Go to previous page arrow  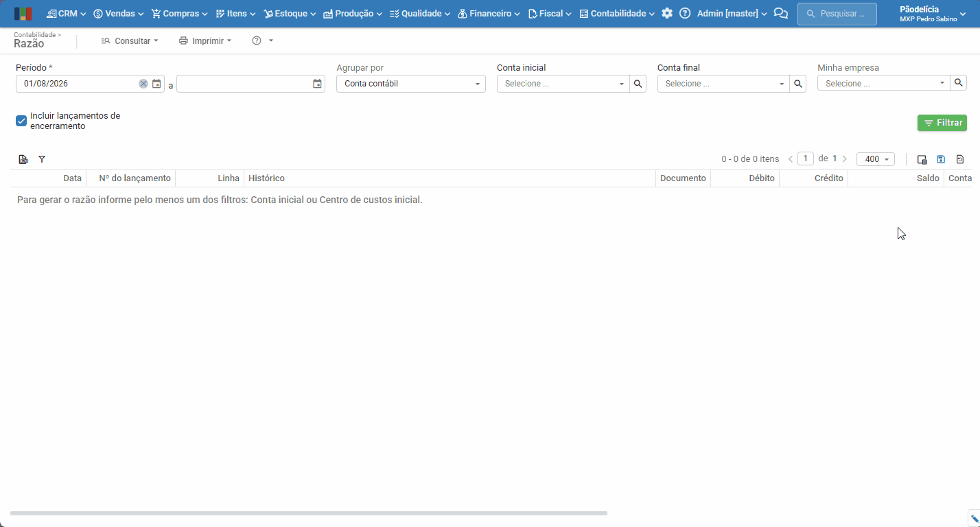click(x=791, y=159)
